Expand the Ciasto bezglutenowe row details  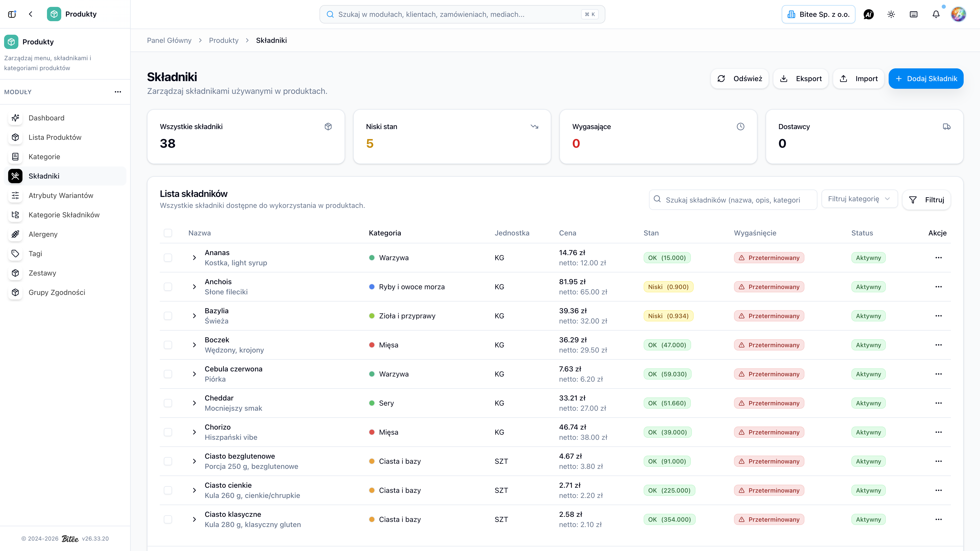[x=194, y=461]
